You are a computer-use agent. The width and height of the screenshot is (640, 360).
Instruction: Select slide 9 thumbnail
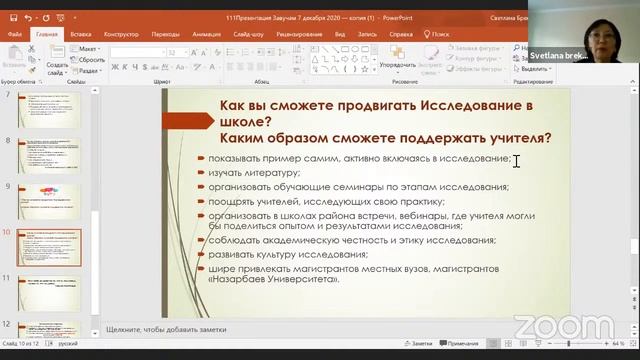click(x=49, y=202)
